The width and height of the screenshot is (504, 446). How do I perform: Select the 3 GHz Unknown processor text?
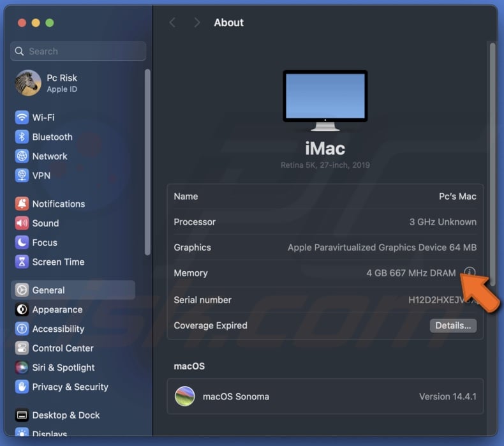point(443,221)
